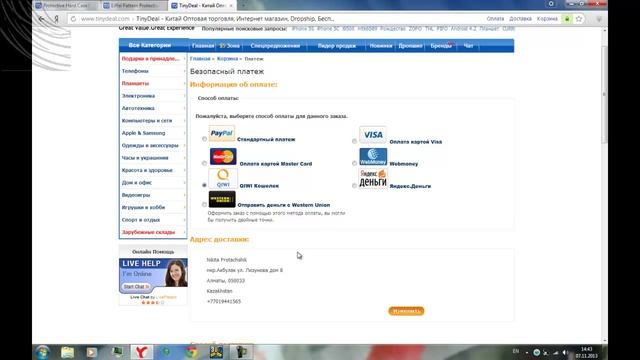The width and height of the screenshot is (640, 360).
Task: Click Start Chat in Live Help banner
Action: coord(136,287)
